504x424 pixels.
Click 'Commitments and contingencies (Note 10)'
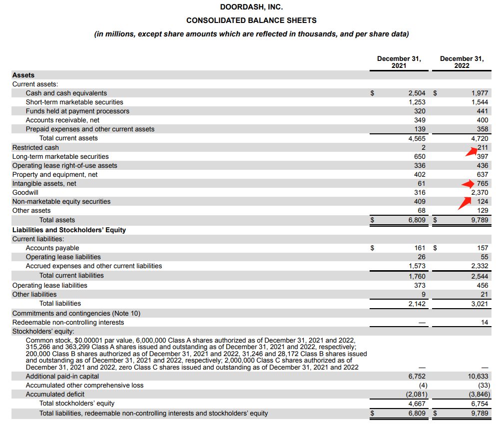click(76, 314)
